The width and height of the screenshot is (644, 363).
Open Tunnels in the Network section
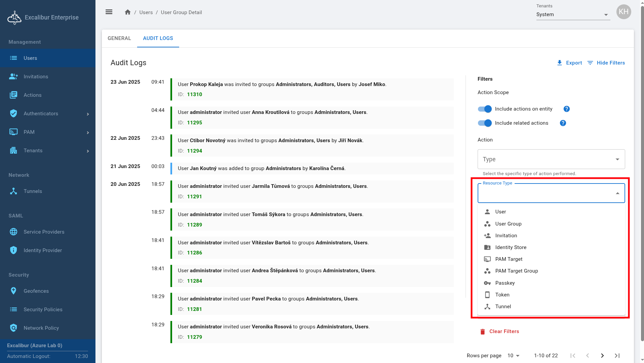point(33,191)
